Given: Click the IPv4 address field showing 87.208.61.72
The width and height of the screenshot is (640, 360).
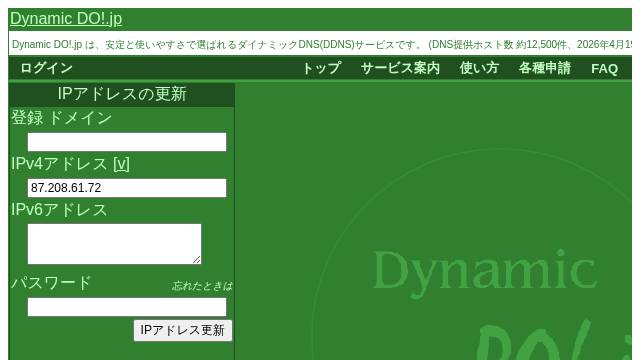Looking at the screenshot, I should coord(127,188).
